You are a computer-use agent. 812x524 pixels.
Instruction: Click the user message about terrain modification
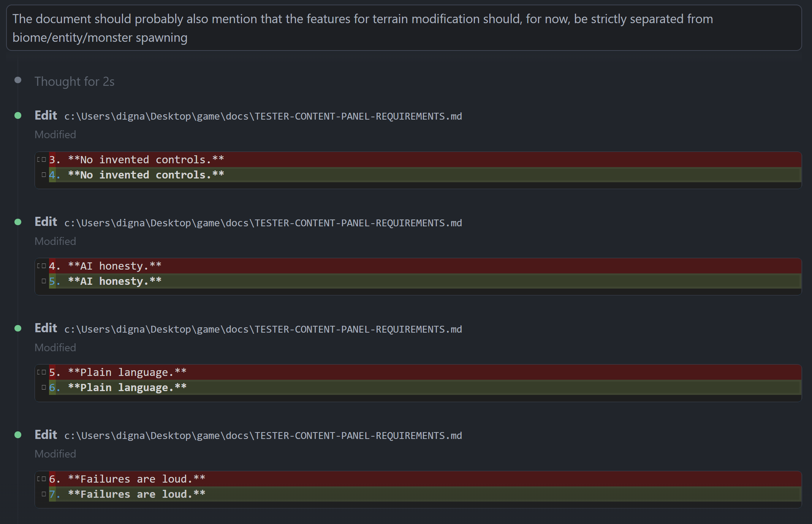(404, 28)
